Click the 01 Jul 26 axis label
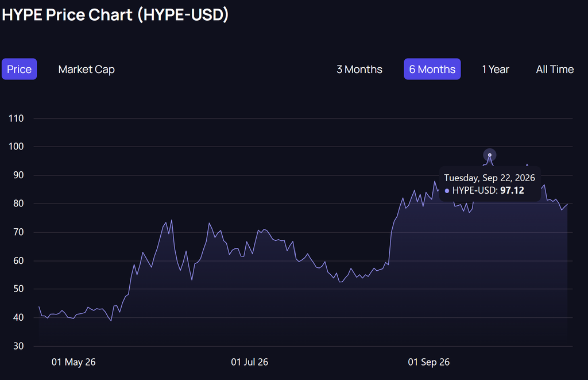Screen dimensions: 588x380 pyautogui.click(x=249, y=362)
